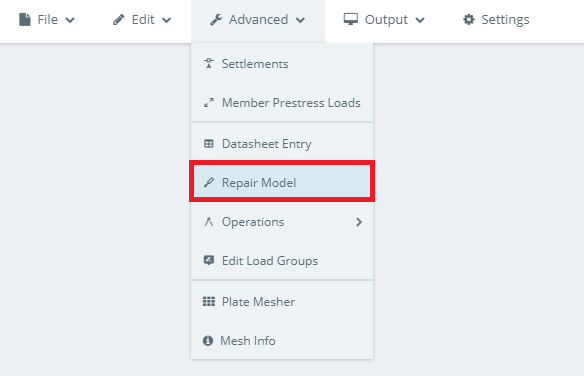Click the Mesh Info circle icon
The width and height of the screenshot is (584, 376).
pyautogui.click(x=208, y=340)
